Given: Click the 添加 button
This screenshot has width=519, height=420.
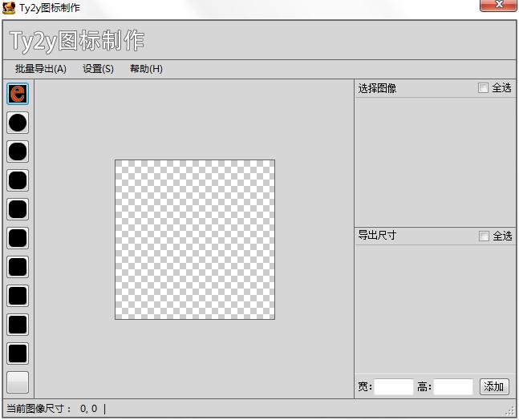Looking at the screenshot, I should pos(494,386).
